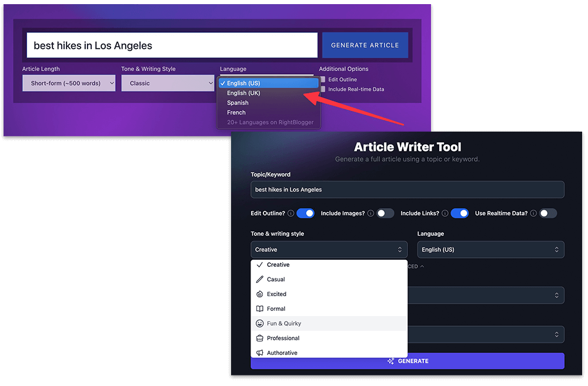
Task: Click the megaphone icon next to Authorative
Action: click(259, 353)
